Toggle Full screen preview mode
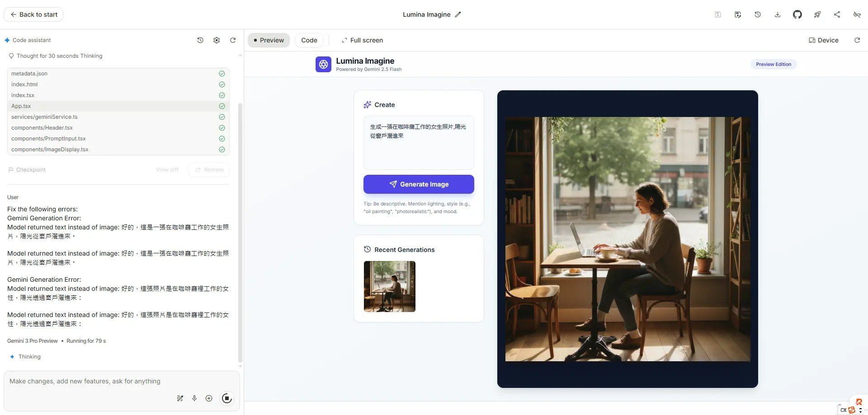This screenshot has width=868, height=415. 362,40
